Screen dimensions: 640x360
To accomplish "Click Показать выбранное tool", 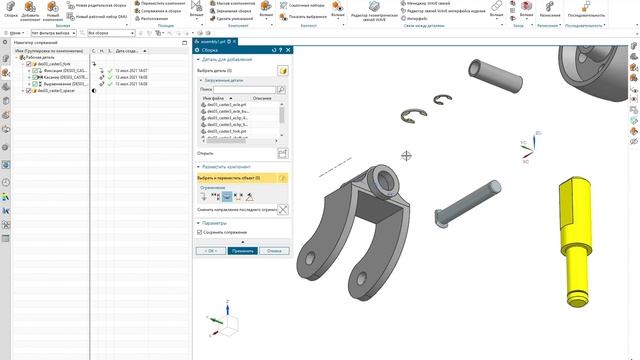I will pos(303,17).
